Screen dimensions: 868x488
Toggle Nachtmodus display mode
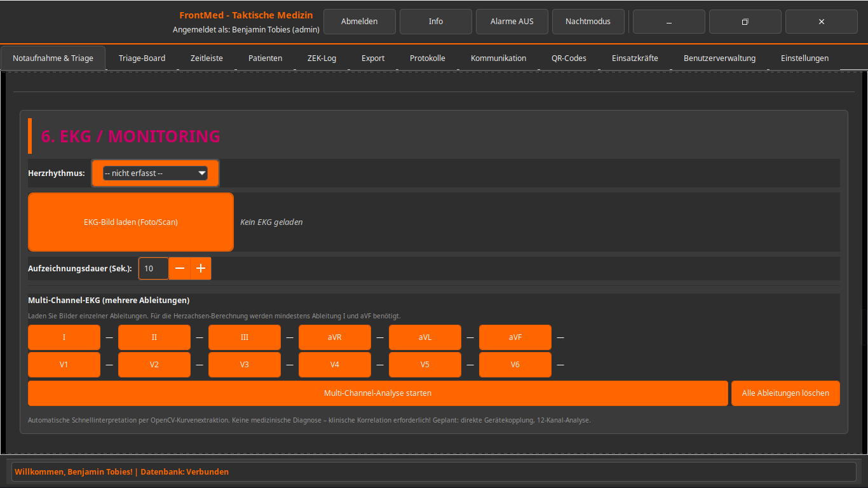588,22
